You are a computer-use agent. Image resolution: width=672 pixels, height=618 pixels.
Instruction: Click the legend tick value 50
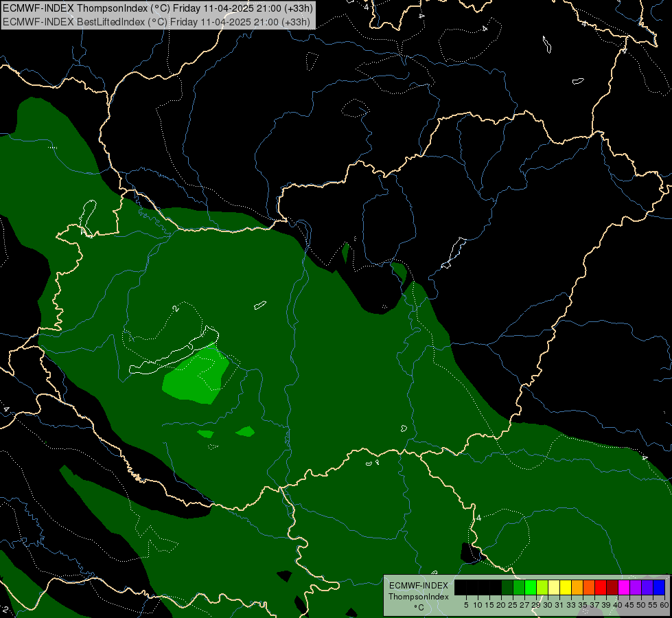click(x=640, y=605)
